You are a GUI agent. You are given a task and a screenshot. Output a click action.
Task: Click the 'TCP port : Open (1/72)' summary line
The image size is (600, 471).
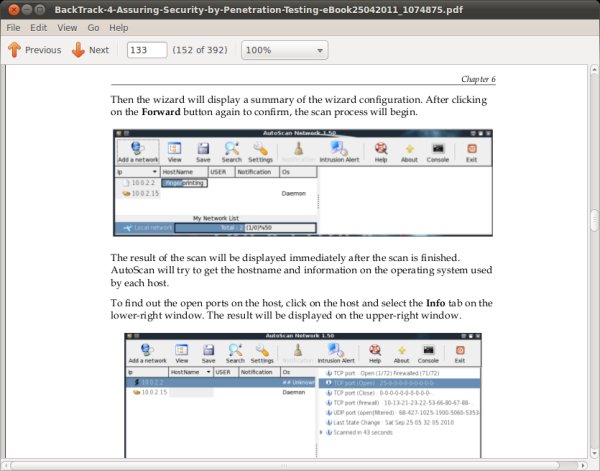(x=382, y=373)
